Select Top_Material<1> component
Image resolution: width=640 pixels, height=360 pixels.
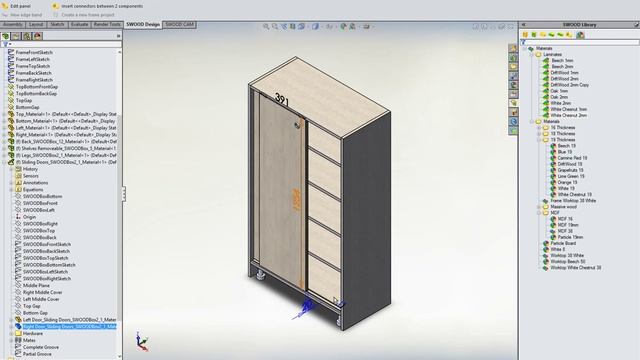tap(66, 114)
